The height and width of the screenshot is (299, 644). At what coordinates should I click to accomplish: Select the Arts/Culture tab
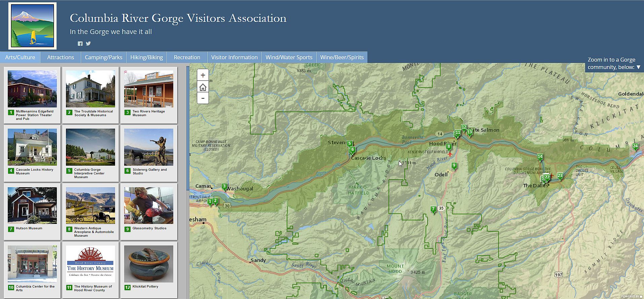[x=20, y=57]
